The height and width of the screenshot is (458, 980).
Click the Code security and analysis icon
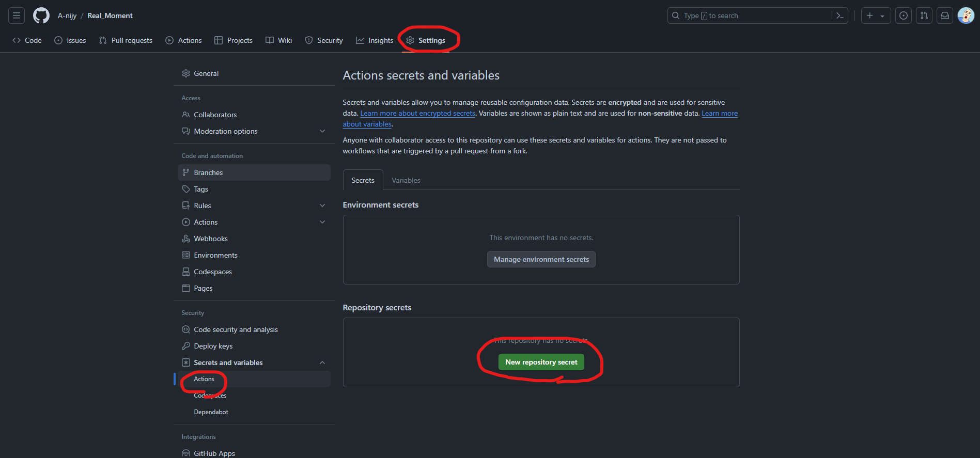pos(186,329)
